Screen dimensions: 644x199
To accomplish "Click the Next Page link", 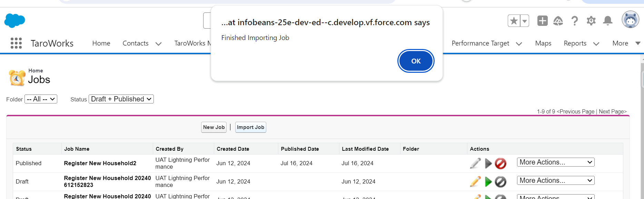I will 612,111.
